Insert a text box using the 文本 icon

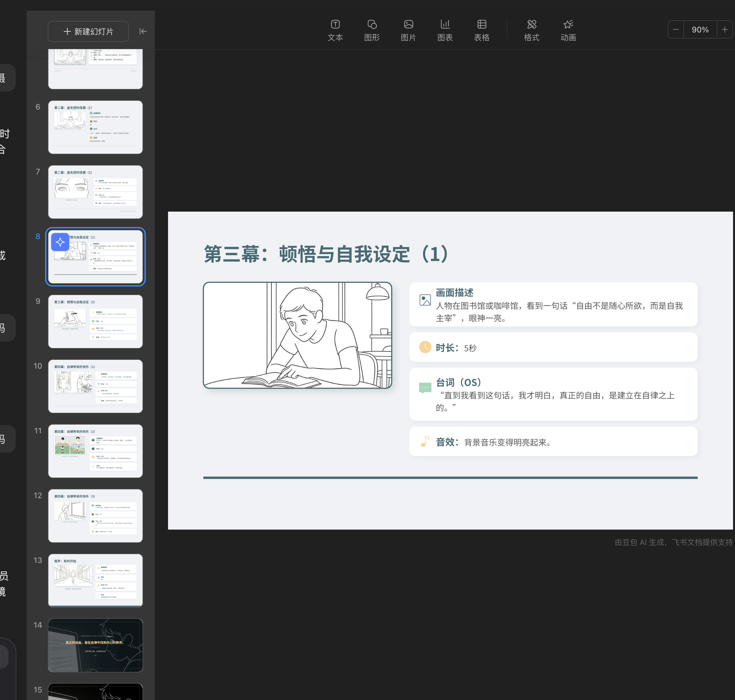[x=335, y=30]
